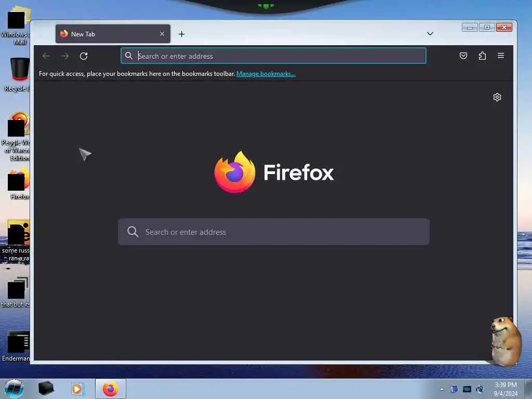Expand the List all tabs chevron

pos(430,34)
